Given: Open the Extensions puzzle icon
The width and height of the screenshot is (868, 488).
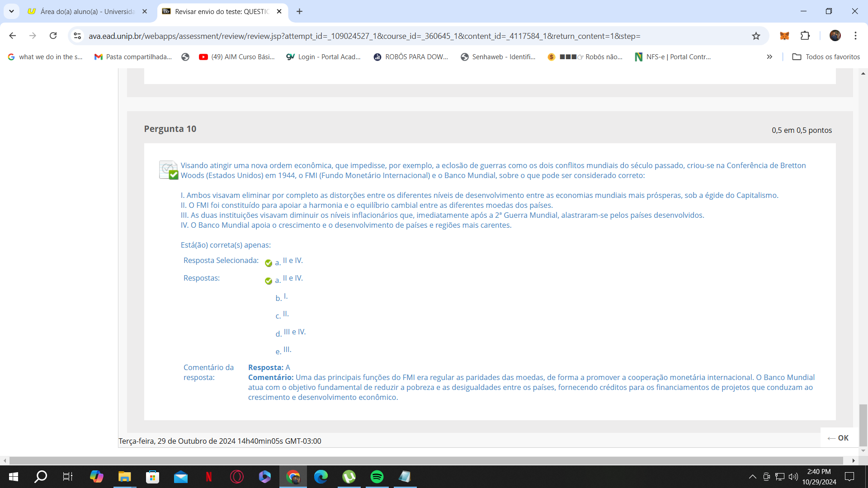Looking at the screenshot, I should coord(805,36).
